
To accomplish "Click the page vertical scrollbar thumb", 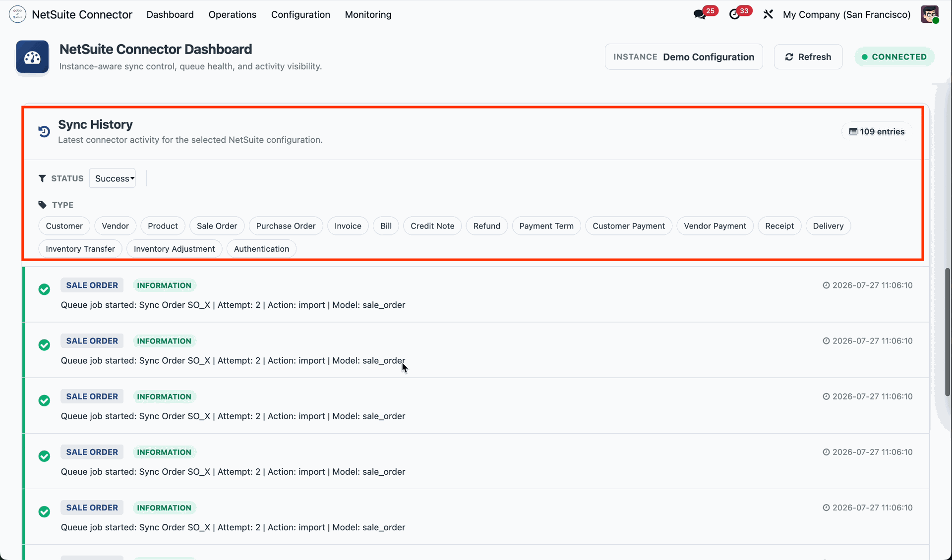I will tap(948, 332).
